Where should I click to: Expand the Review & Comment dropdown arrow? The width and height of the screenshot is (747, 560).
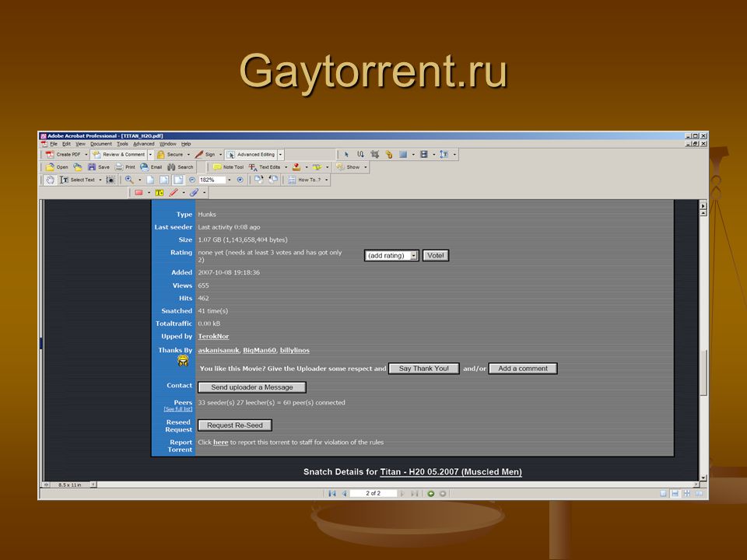pyautogui.click(x=150, y=154)
